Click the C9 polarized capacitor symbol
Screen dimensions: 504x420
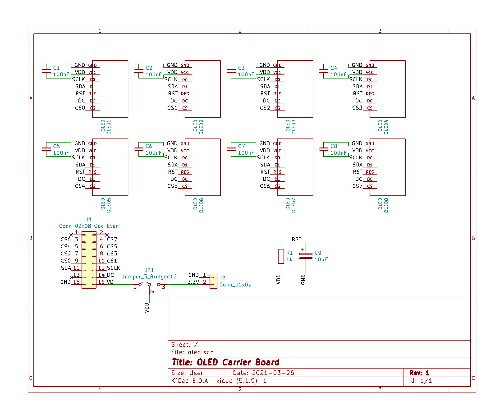point(306,256)
